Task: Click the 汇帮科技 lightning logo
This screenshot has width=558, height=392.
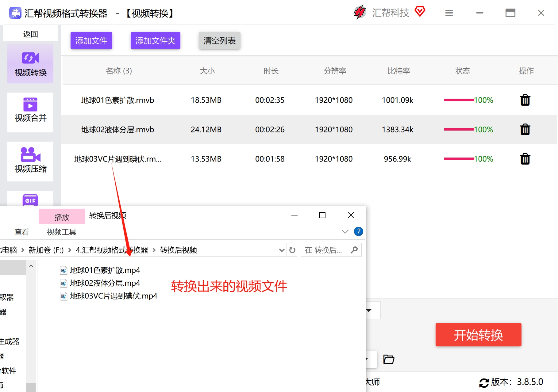Action: [360, 12]
